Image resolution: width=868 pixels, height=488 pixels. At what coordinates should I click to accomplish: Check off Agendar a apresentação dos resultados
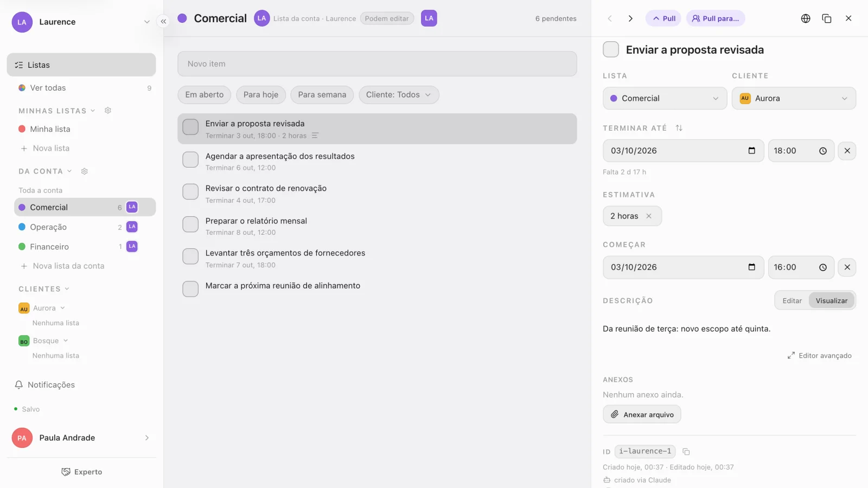[190, 159]
